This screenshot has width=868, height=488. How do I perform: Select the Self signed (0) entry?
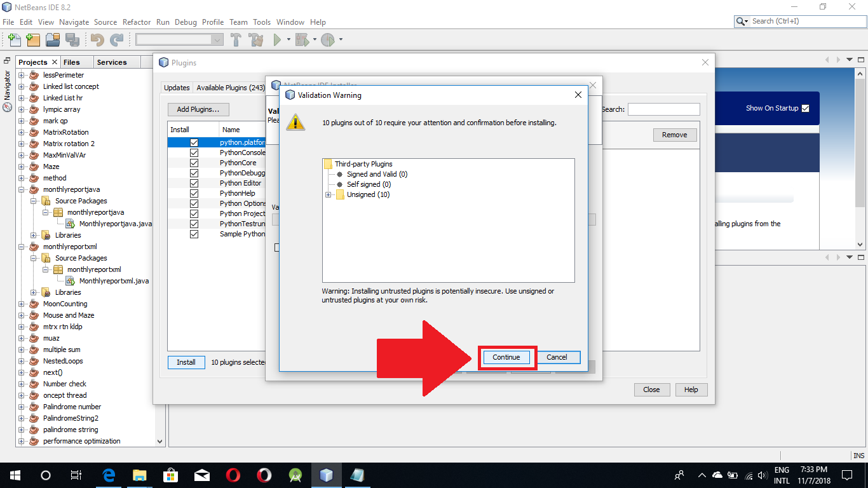pos(369,184)
